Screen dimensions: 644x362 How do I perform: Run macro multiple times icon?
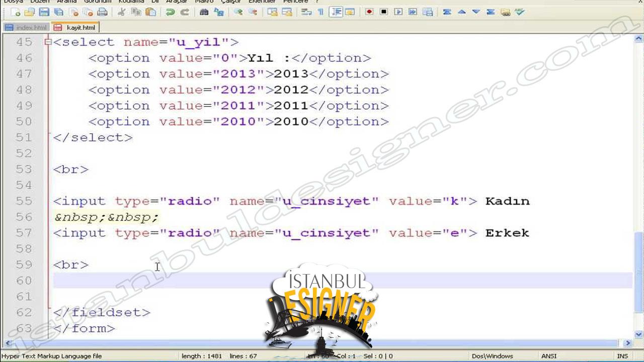(413, 12)
